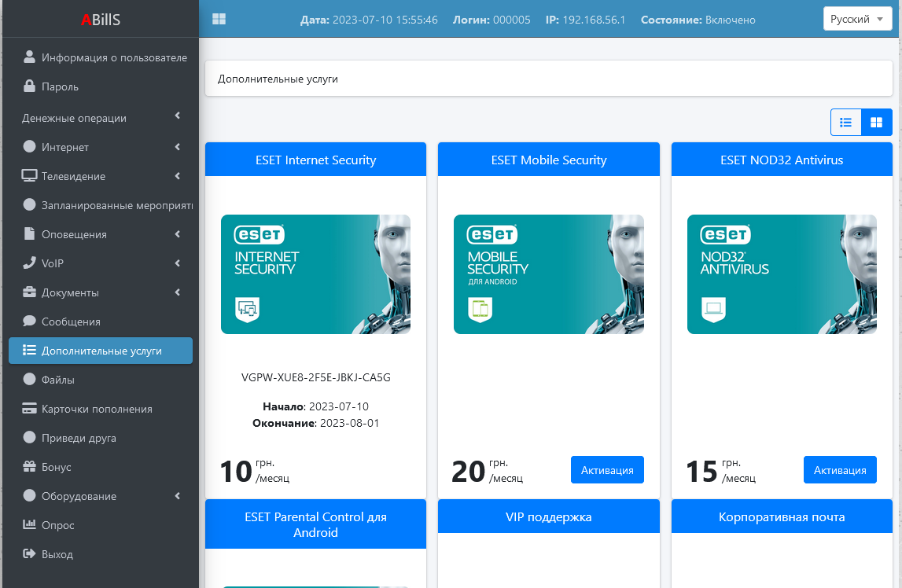Click the briefcase icon beside Документы
Viewport: 902px width, 588px height.
pos(29,292)
